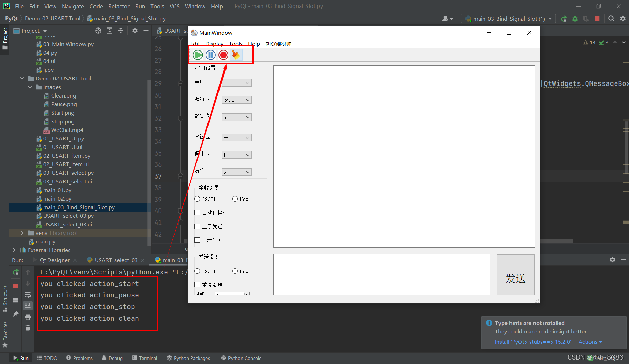
Task: Open the 串口 port dropdown
Action: (237, 83)
